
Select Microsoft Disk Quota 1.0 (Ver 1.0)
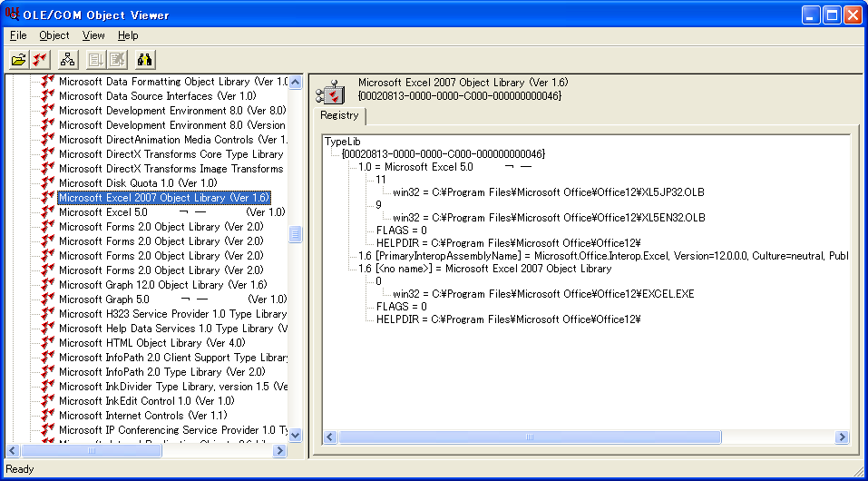[x=138, y=182]
